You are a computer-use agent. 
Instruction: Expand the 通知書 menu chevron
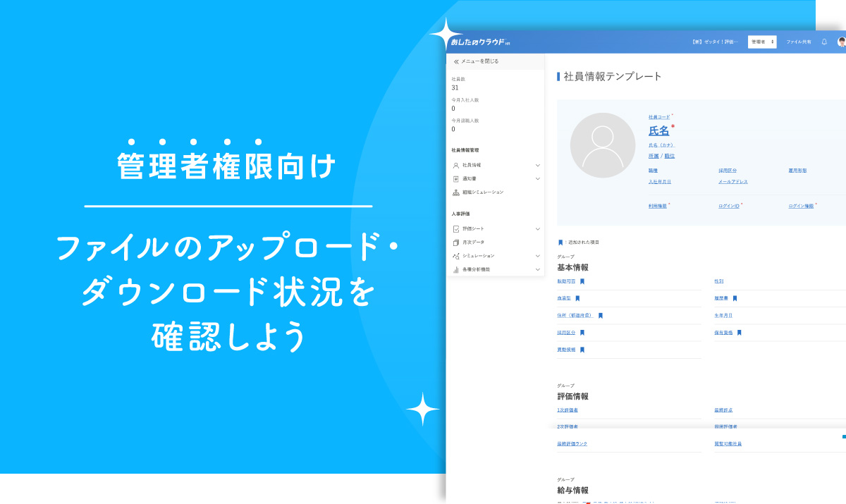(538, 178)
